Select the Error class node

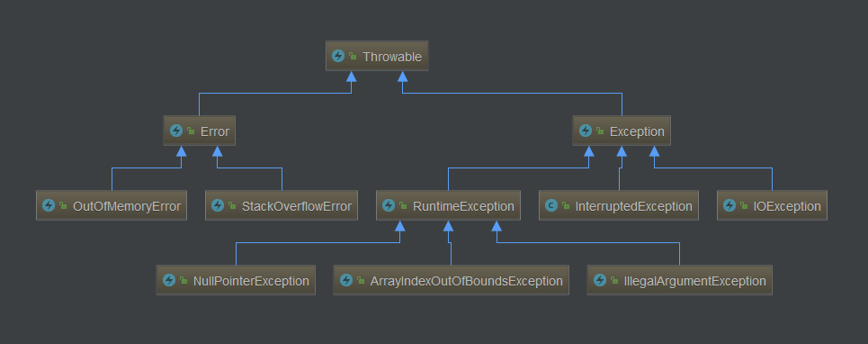click(x=200, y=131)
